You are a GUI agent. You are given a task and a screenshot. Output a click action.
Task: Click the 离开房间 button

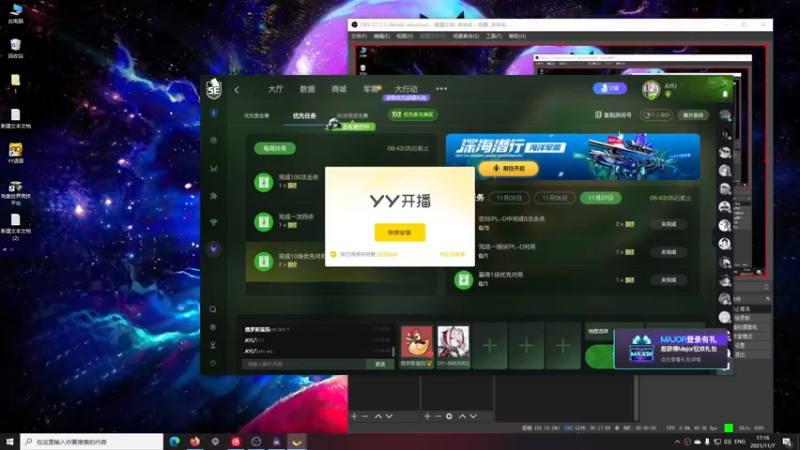coord(693,115)
